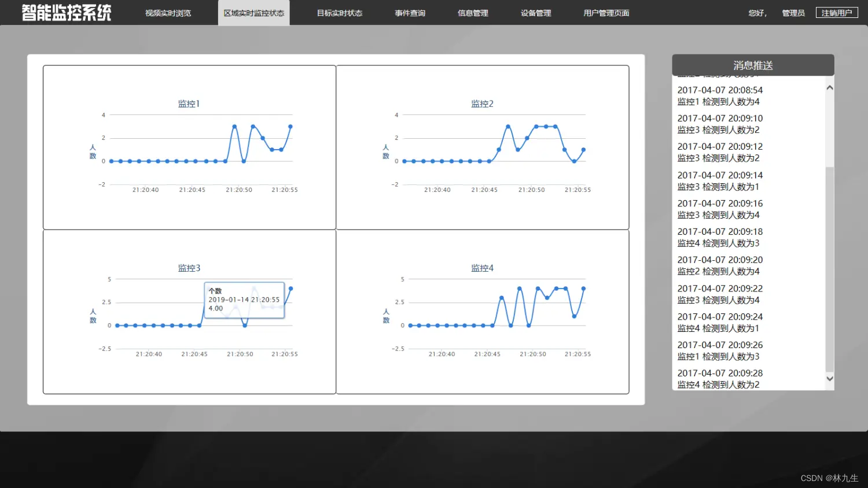Click the 监控2 chart title

pyautogui.click(x=482, y=103)
